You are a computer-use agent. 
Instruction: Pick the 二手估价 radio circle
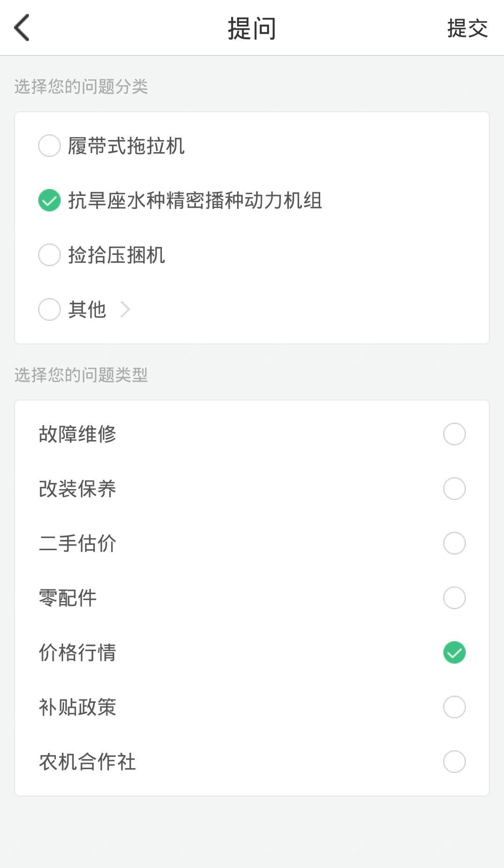tap(454, 543)
